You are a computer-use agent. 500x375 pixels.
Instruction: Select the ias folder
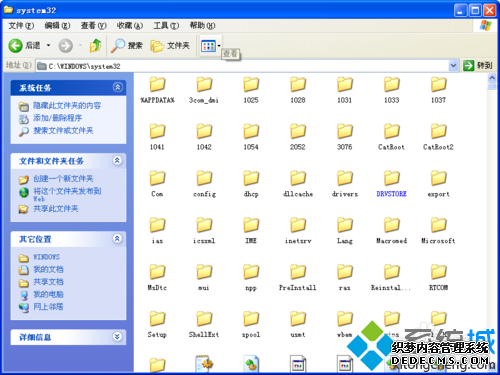[157, 230]
